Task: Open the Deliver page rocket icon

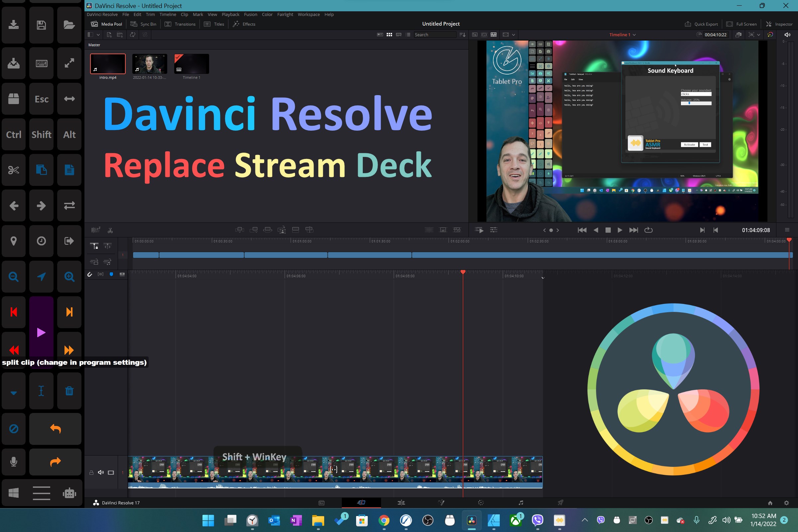Action: point(561,502)
